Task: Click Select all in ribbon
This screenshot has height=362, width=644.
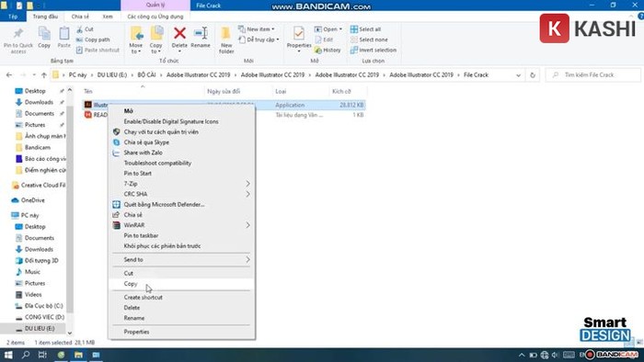Action: (365, 29)
